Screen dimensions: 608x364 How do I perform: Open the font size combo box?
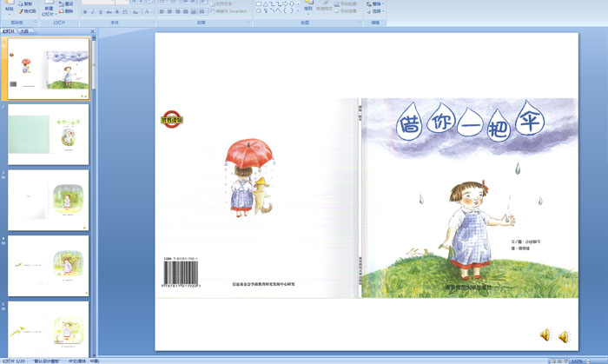click(x=122, y=2)
